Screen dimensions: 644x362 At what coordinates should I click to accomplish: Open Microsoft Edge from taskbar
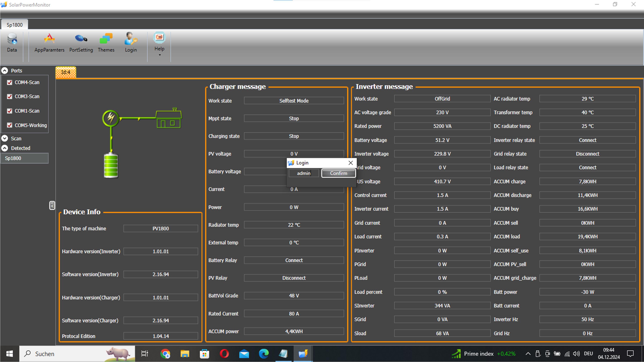tap(263, 353)
